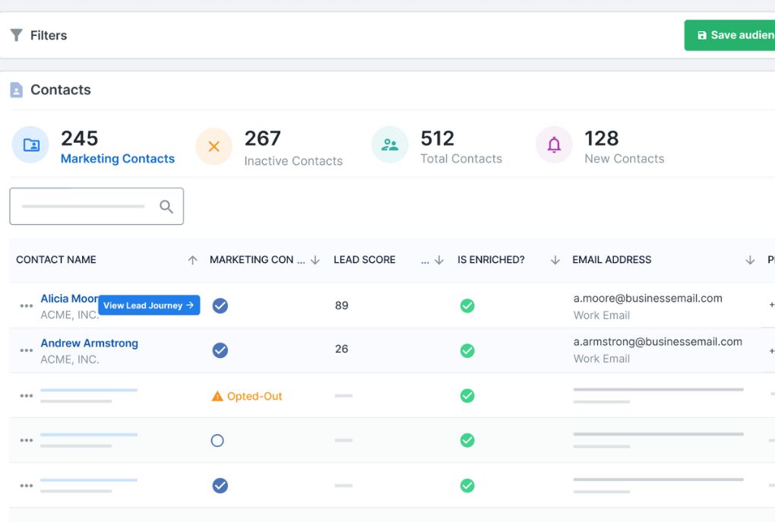Expand the Lead Score column ellipsis
This screenshot has width=775, height=532.
[425, 261]
